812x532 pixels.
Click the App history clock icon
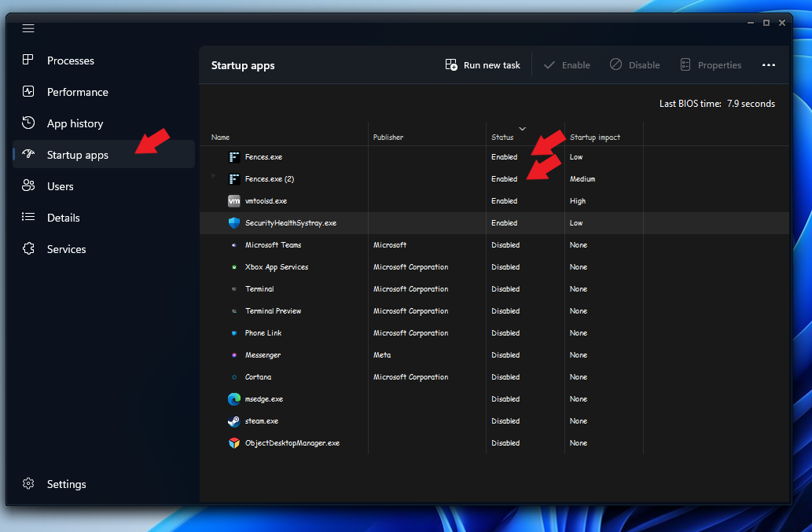[x=28, y=123]
